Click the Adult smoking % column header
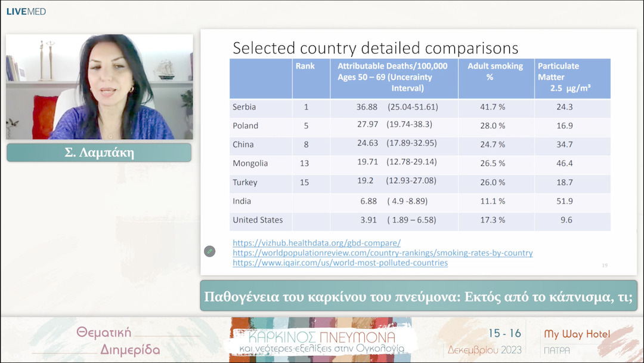The height and width of the screenshot is (363, 644). coord(495,72)
